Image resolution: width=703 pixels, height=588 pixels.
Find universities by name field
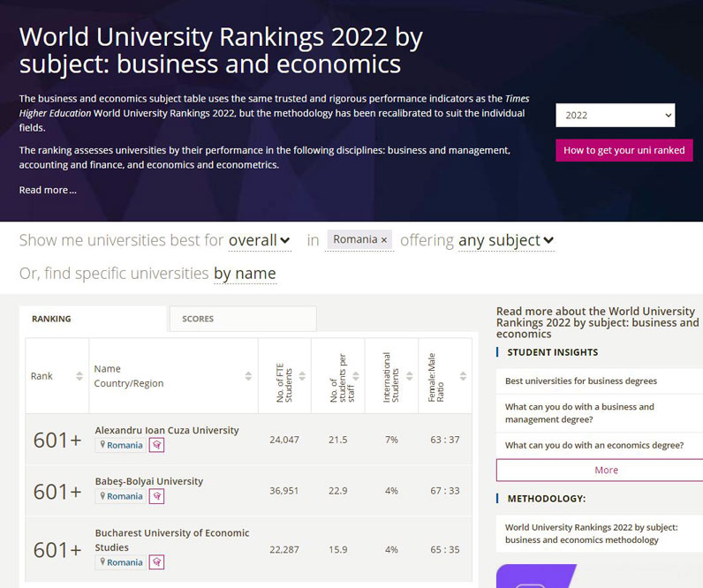245,274
